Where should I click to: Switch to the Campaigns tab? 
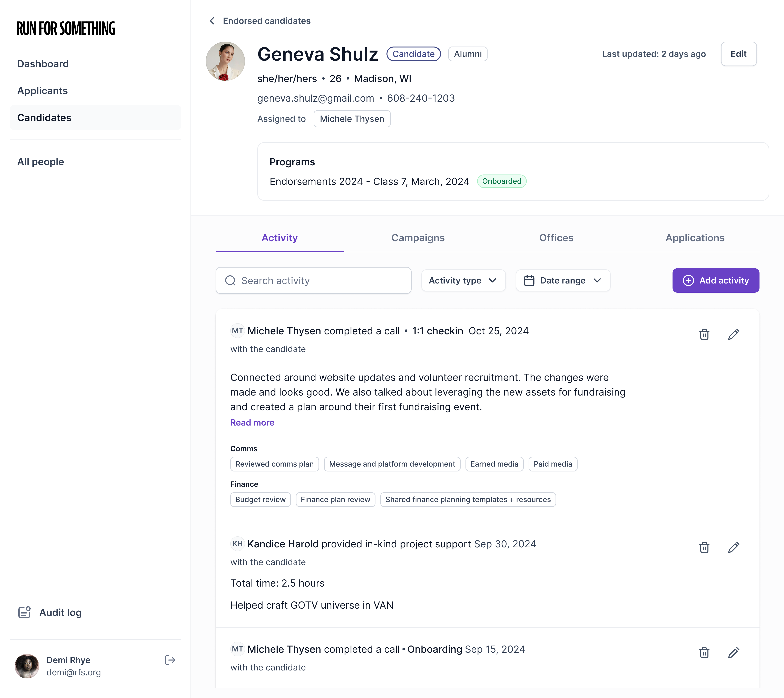(418, 238)
